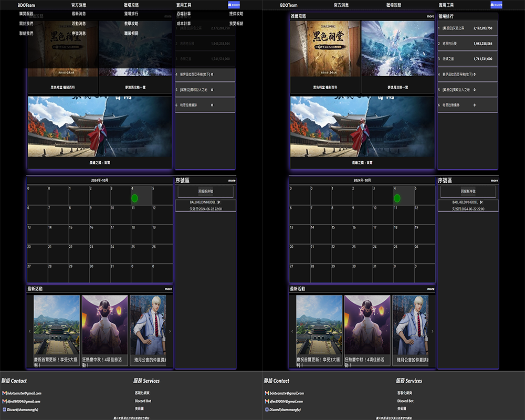Expand the 官方消息 navigation menu

[79, 5]
